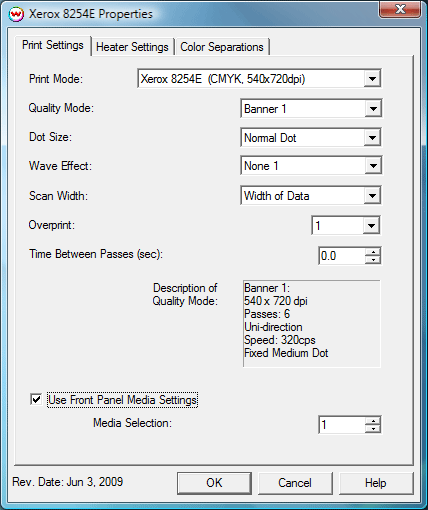Click the Wasatch app icon in title bar
The image size is (428, 510).
point(16,15)
